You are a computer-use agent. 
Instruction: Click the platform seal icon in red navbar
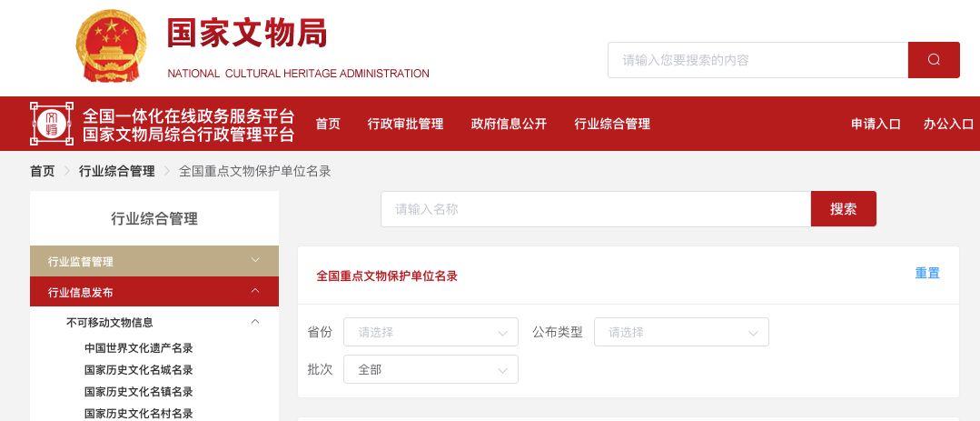51,124
